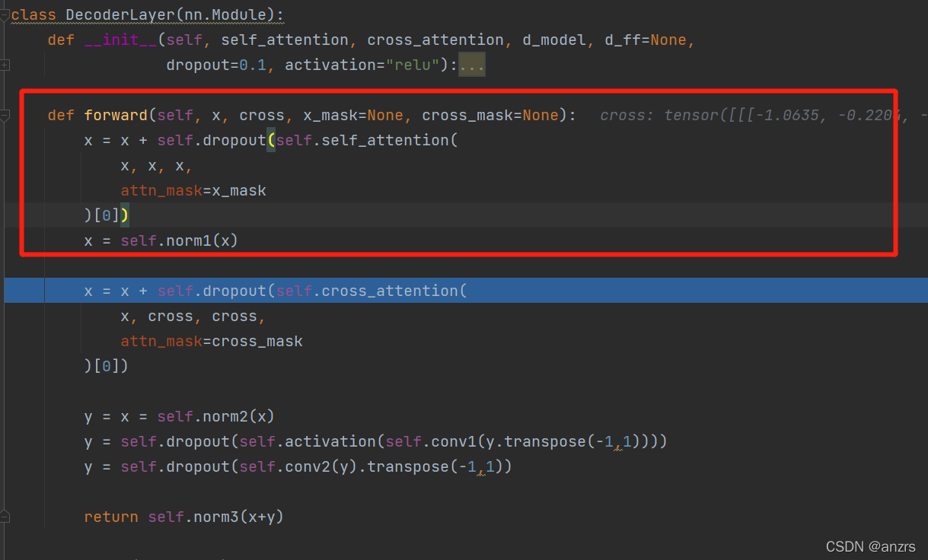This screenshot has width=928, height=560.
Task: Select the return self.norm3(x+y) statement
Action: (x=185, y=516)
